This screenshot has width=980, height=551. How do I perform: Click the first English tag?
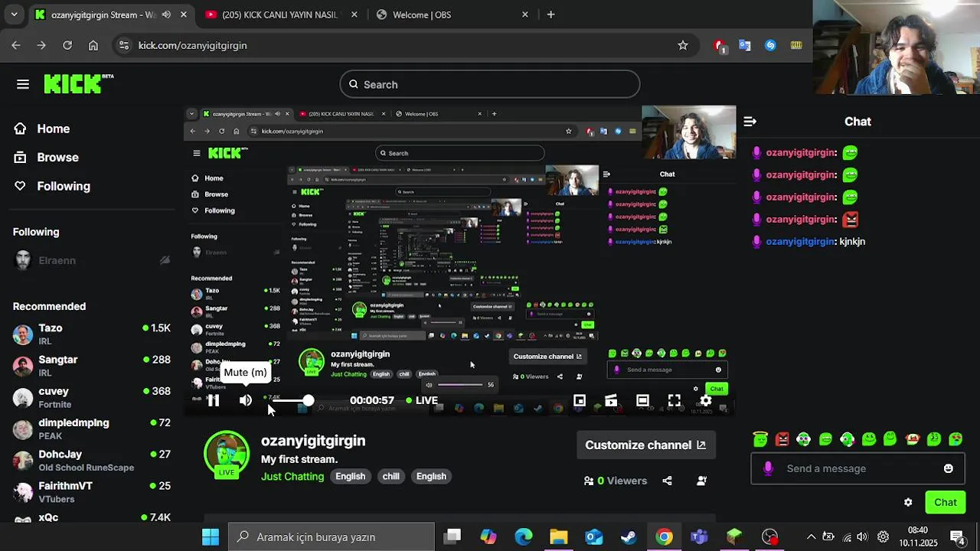point(350,476)
